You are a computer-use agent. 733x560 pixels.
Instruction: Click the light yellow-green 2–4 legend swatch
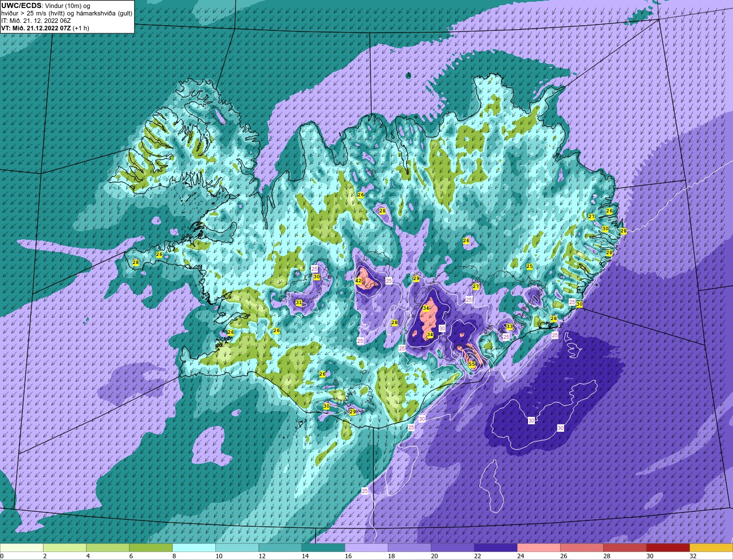click(x=65, y=548)
